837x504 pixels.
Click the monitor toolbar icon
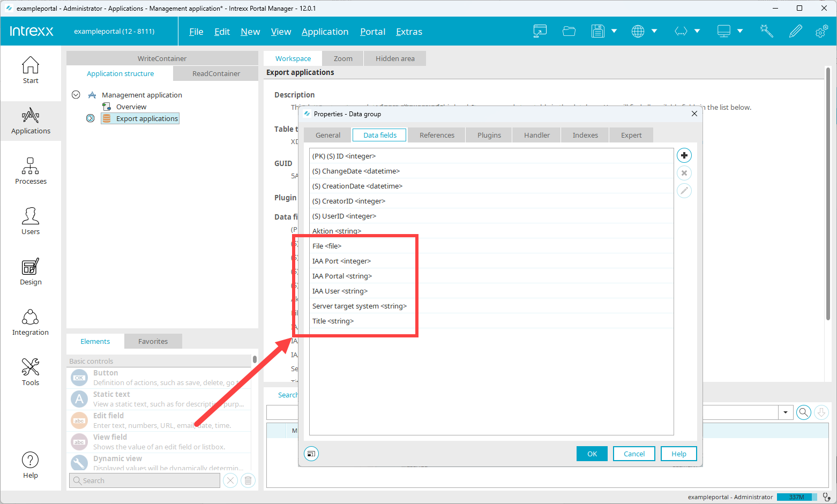click(724, 32)
